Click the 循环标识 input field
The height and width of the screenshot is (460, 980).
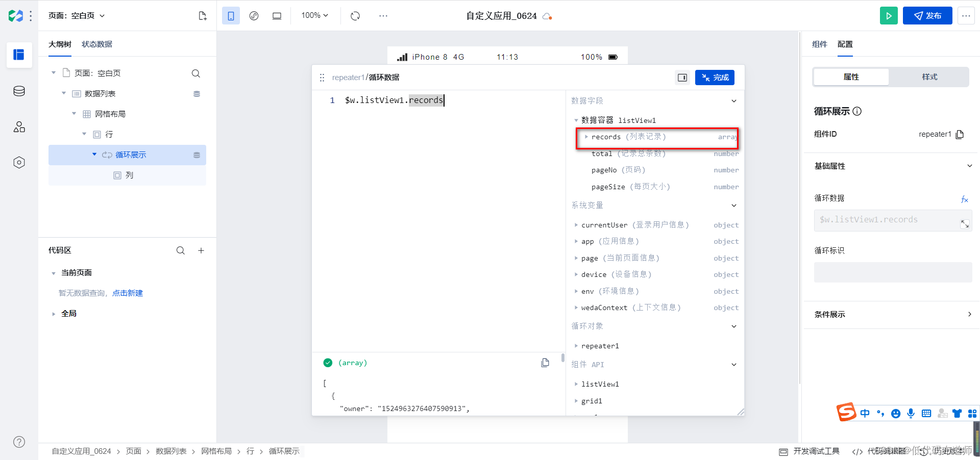click(x=893, y=272)
